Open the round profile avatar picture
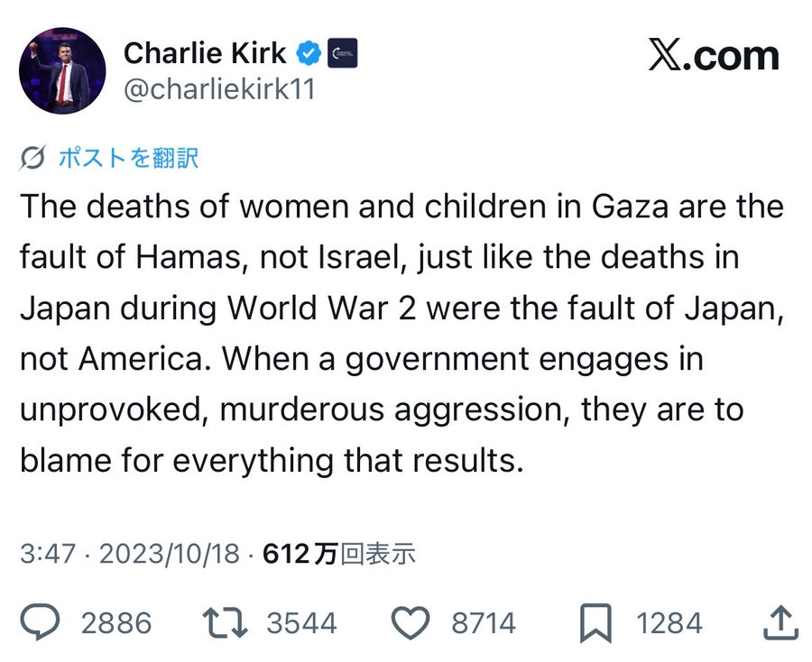The width and height of the screenshot is (812, 662). point(62,70)
